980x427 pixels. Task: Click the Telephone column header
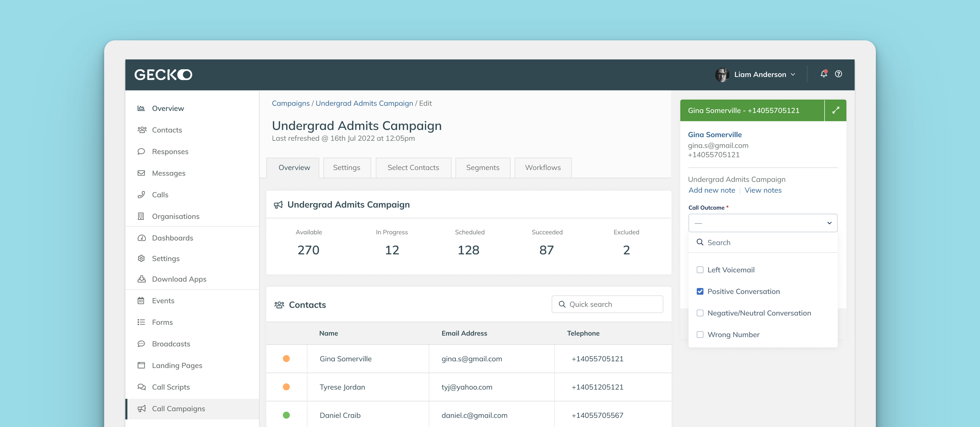tap(583, 333)
